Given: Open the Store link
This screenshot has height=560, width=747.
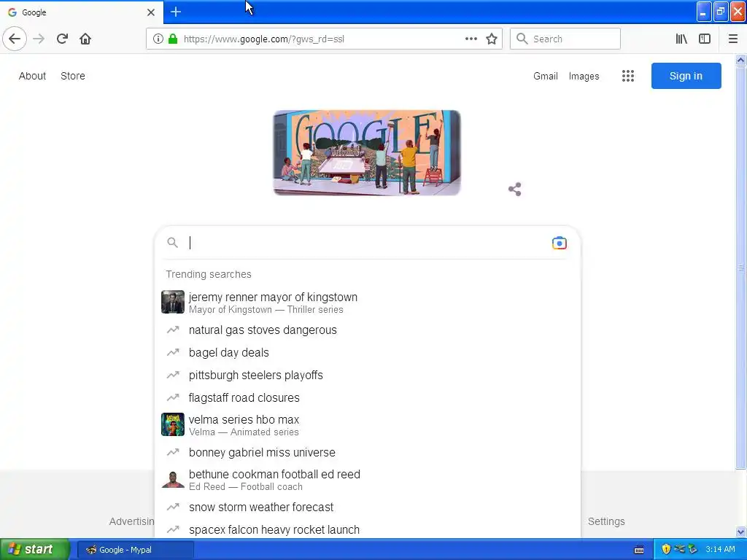Looking at the screenshot, I should click(x=73, y=76).
